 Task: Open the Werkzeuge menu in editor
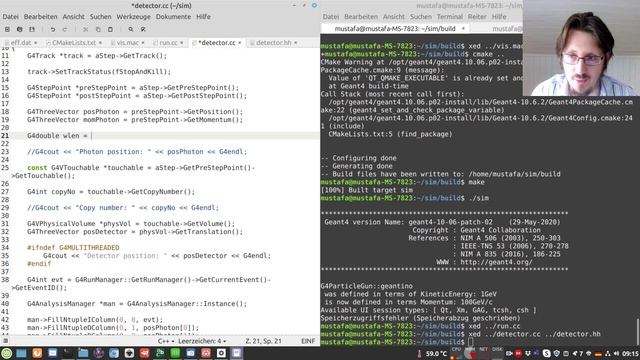(133, 17)
